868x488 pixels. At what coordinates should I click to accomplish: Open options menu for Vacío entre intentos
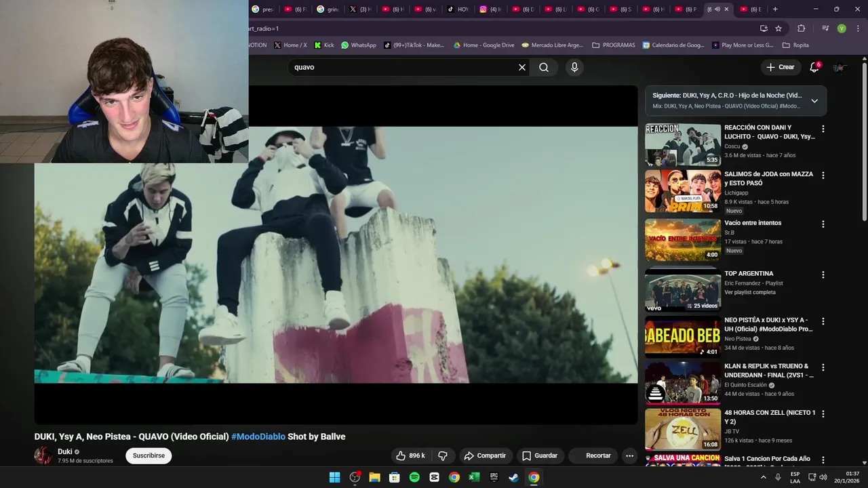823,224
